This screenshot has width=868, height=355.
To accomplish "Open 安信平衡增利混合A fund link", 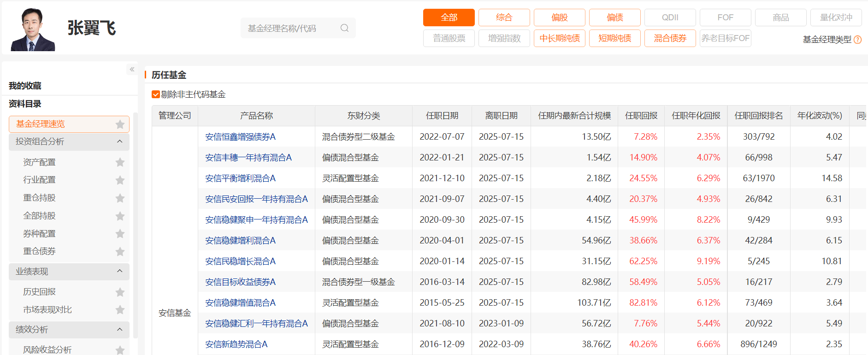I will point(240,178).
